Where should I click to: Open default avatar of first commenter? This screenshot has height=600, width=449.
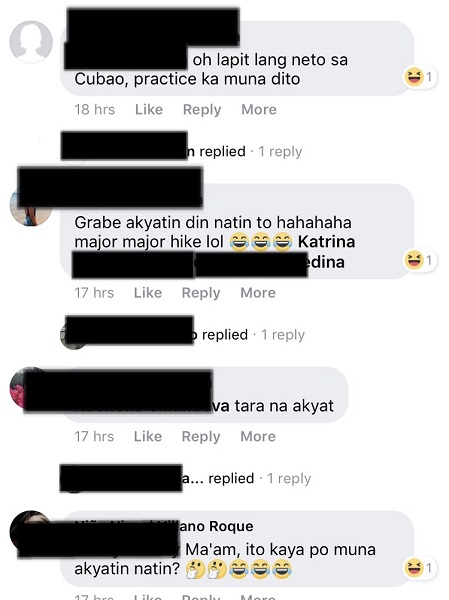(x=31, y=42)
